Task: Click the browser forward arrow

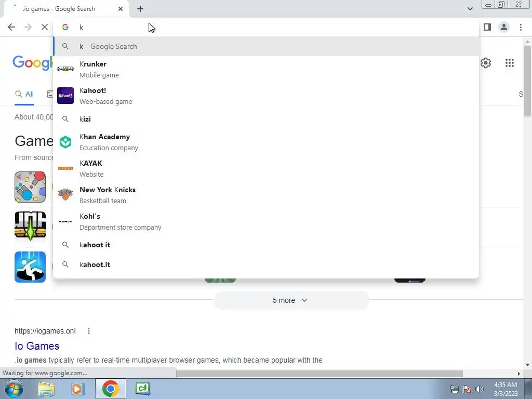Action: (x=28, y=27)
